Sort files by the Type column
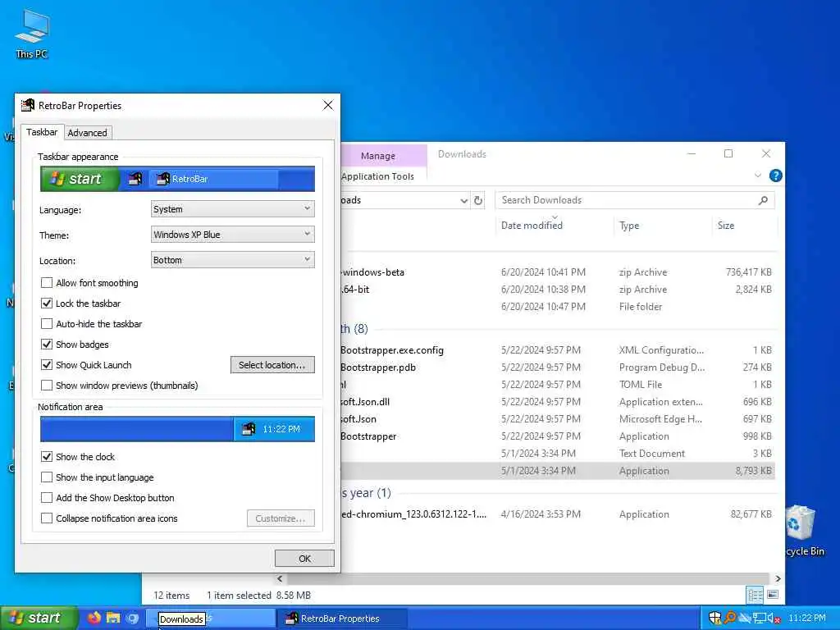Viewport: 840px width, 630px height. click(662, 226)
